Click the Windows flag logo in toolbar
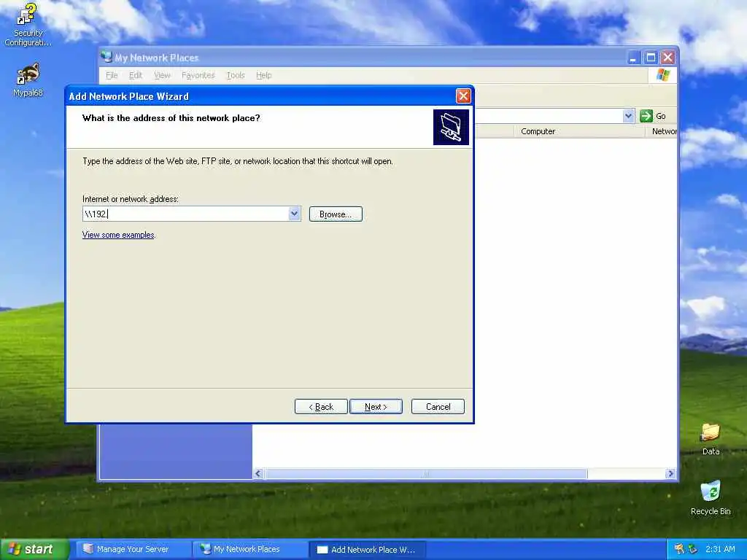 click(662, 75)
